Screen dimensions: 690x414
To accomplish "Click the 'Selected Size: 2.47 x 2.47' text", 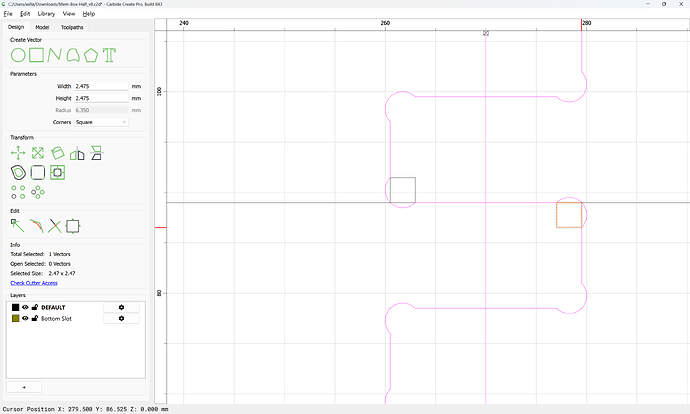I will [43, 273].
